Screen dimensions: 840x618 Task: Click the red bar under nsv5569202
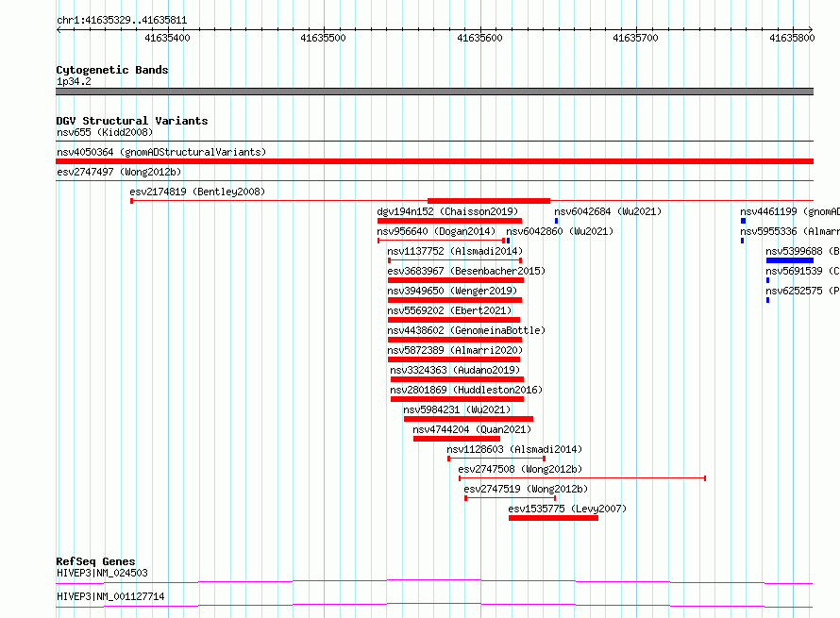coord(454,320)
